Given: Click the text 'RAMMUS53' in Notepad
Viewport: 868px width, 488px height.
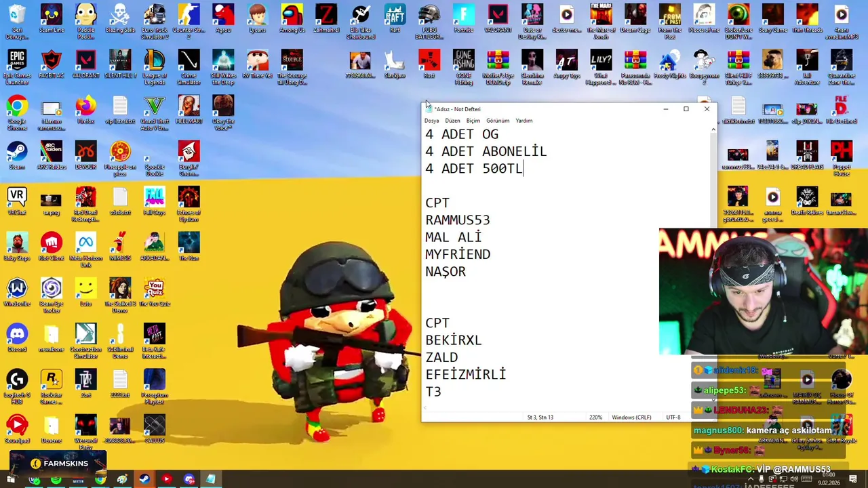Looking at the screenshot, I should pyautogui.click(x=457, y=220).
